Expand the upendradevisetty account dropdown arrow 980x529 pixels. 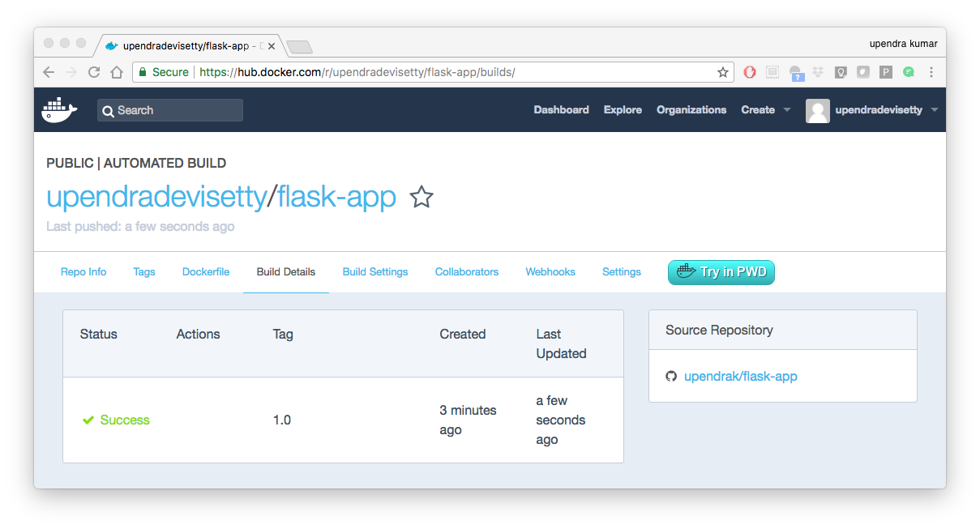pos(934,110)
